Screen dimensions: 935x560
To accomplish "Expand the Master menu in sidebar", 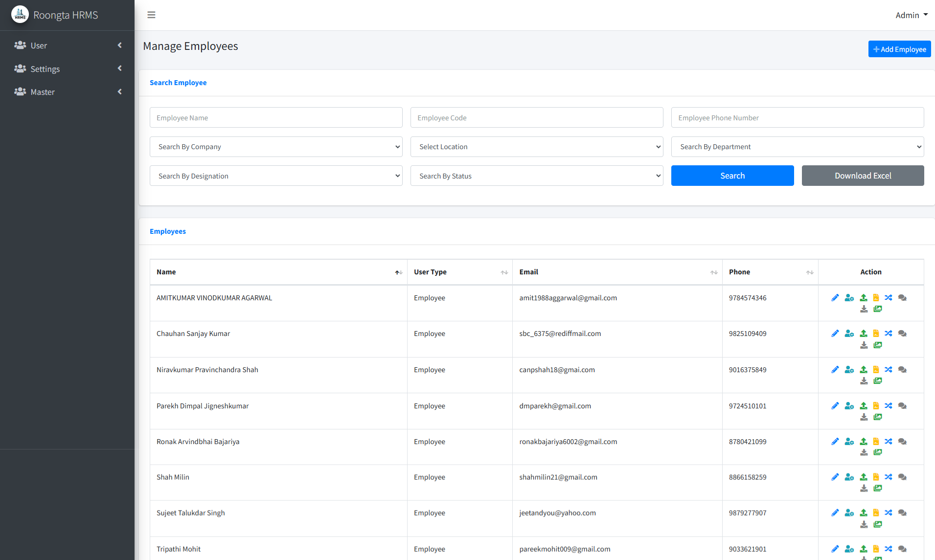I will click(68, 92).
